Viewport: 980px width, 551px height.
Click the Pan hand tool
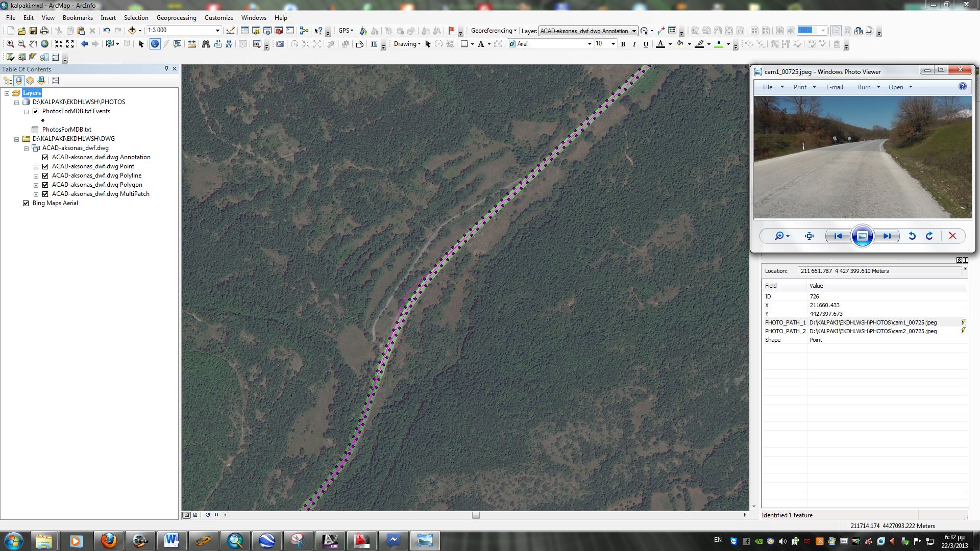pyautogui.click(x=33, y=44)
